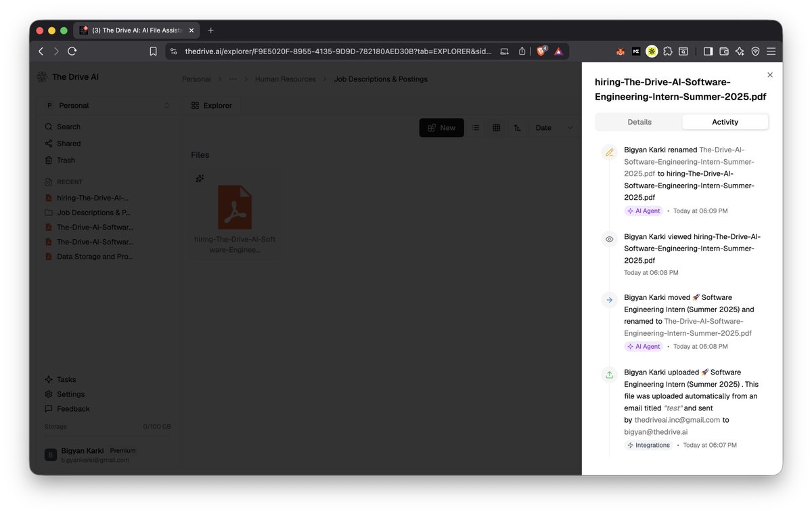Toggle the browser sidebar panel
This screenshot has height=514, width=812.
pyautogui.click(x=708, y=51)
